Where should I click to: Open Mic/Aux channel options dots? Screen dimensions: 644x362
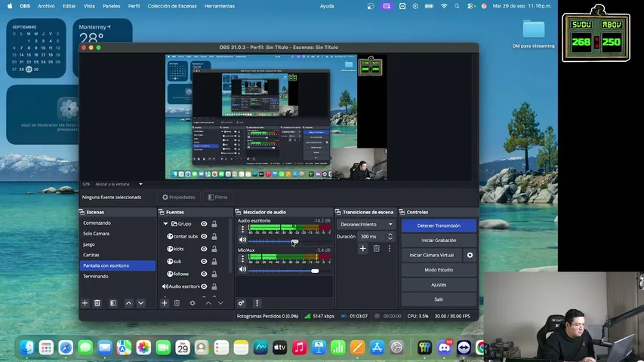click(242, 259)
